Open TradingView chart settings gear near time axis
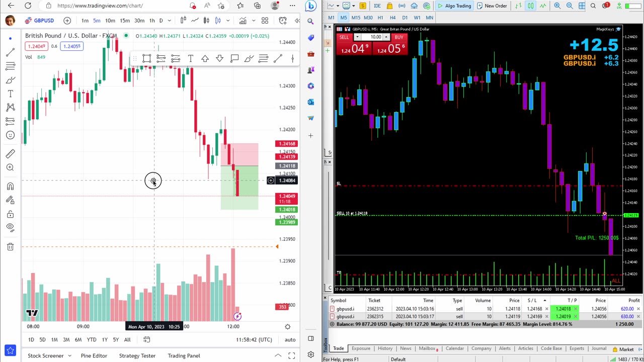Image resolution: width=644 pixels, height=362 pixels. click(x=288, y=327)
